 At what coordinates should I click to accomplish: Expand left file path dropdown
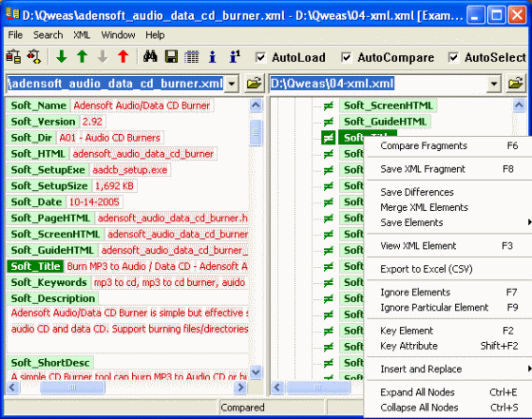(232, 84)
